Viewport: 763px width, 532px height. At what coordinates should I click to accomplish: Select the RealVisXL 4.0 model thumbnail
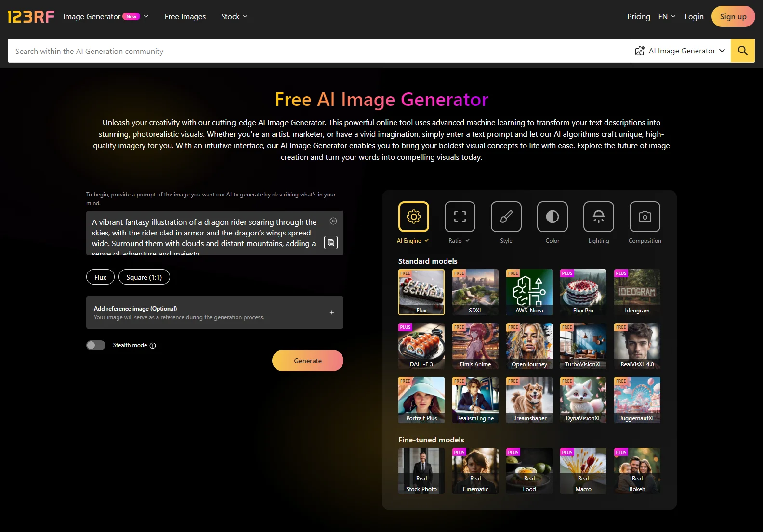(637, 346)
